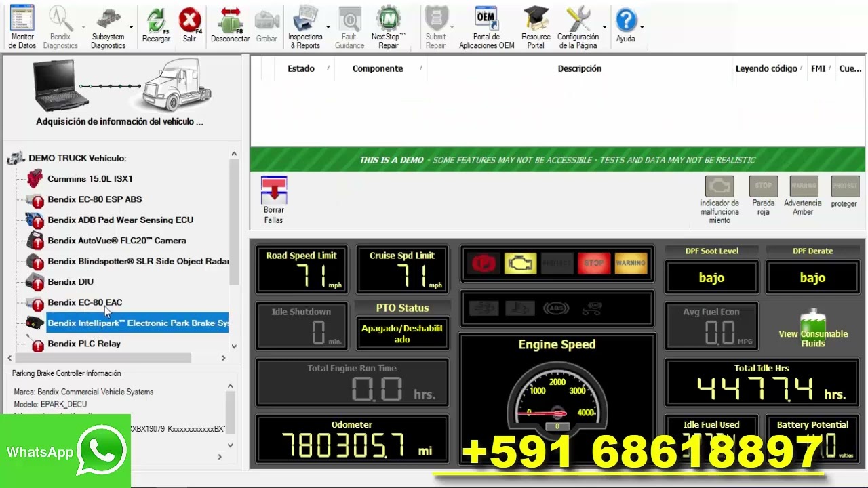Launch NextStep Repair
The width and height of the screenshot is (868, 488).
coord(389,27)
